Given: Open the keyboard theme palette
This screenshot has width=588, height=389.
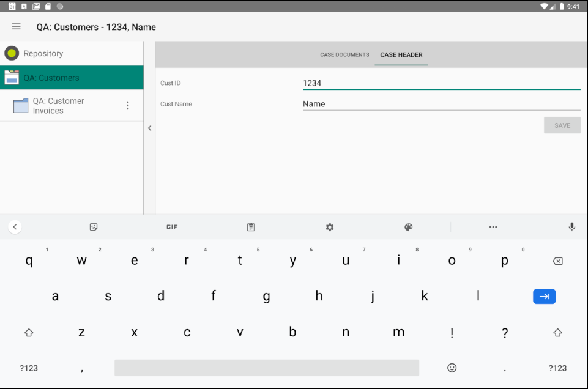Looking at the screenshot, I should tap(408, 226).
